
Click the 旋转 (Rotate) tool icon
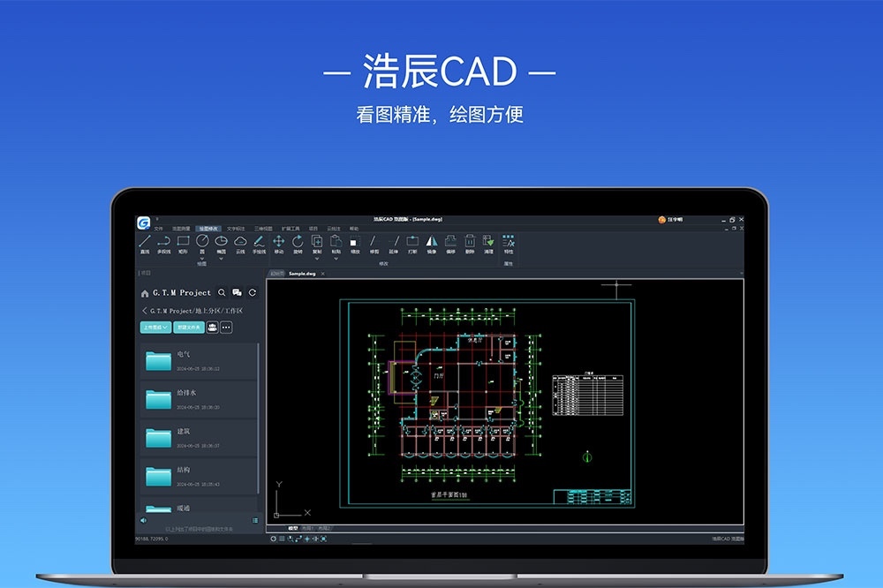coord(298,241)
